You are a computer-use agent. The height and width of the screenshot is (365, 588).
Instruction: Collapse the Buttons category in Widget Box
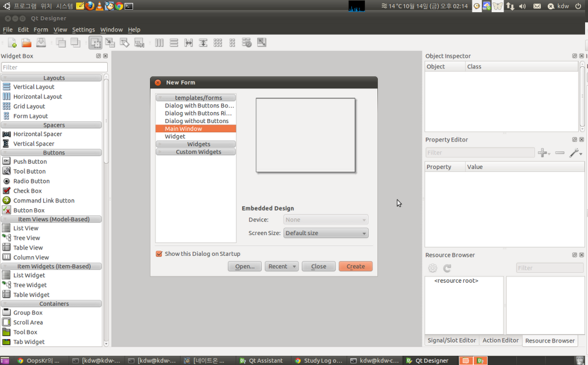(51, 153)
